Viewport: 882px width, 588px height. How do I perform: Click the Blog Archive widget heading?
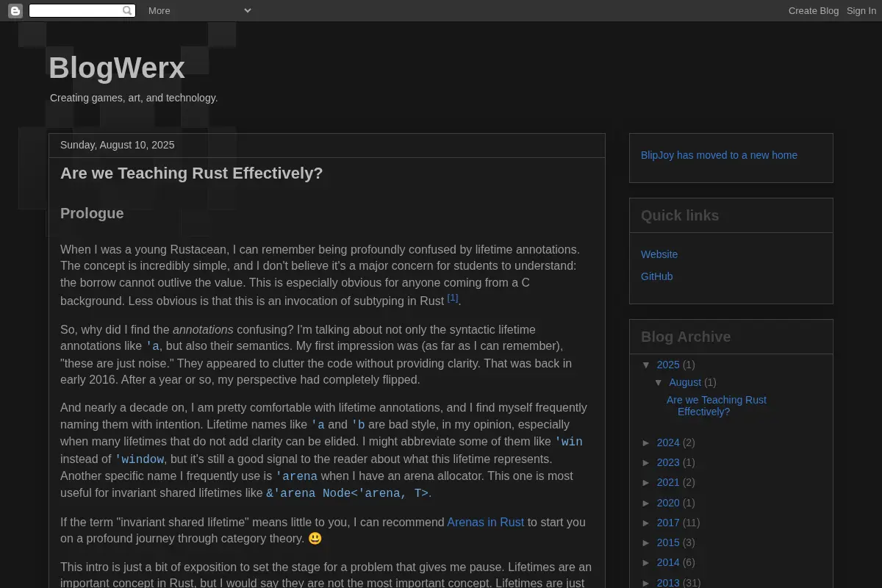[x=686, y=337]
